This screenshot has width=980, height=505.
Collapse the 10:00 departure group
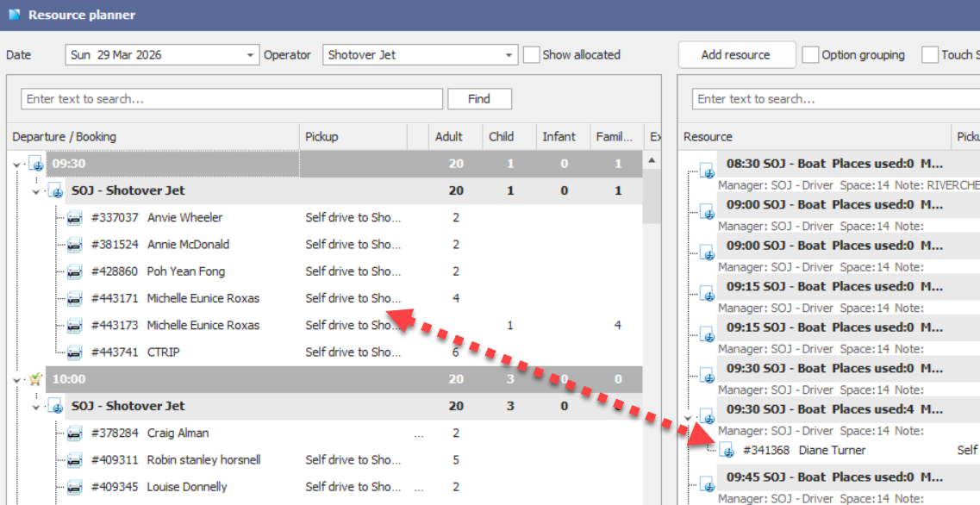(17, 380)
